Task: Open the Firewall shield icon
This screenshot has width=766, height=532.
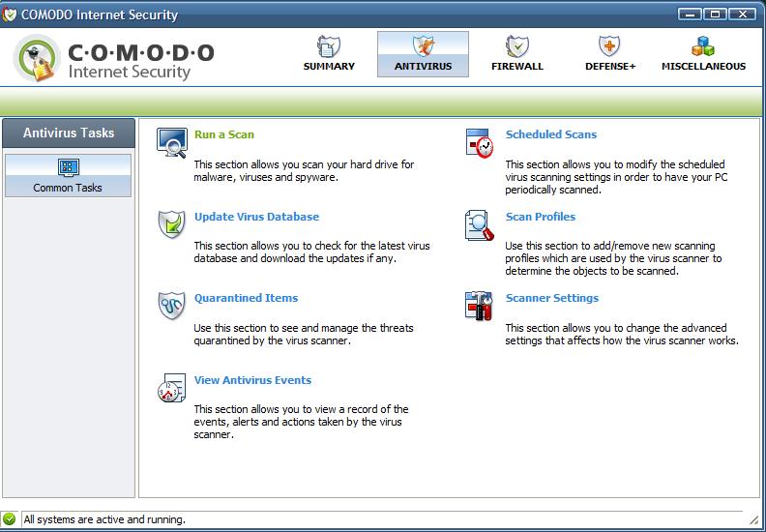Action: pos(516,46)
